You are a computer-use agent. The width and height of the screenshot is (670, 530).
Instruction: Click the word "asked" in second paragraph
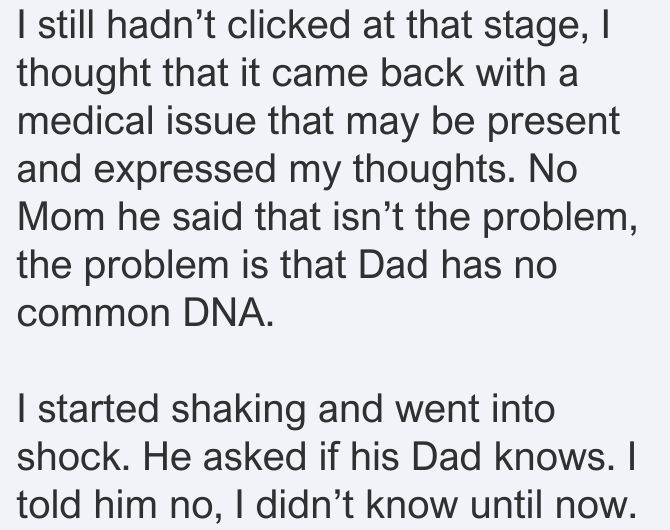point(255,456)
